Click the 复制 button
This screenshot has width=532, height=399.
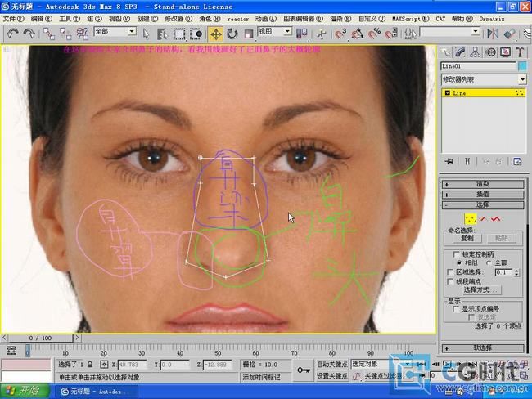[x=467, y=238]
